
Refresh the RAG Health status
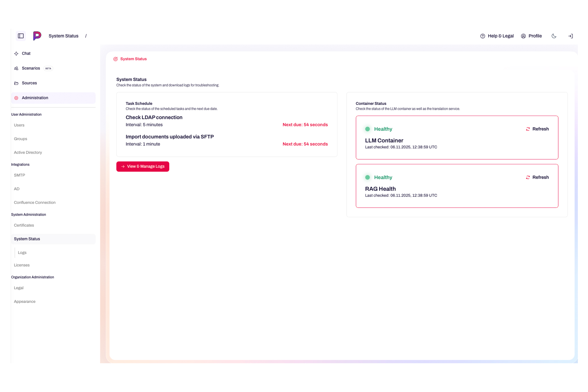click(537, 177)
